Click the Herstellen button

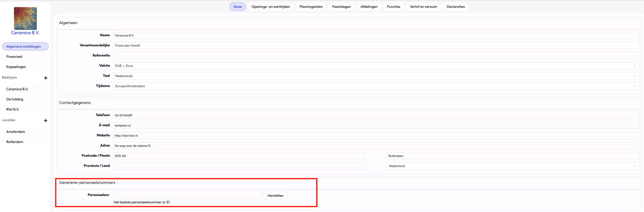coord(276,196)
